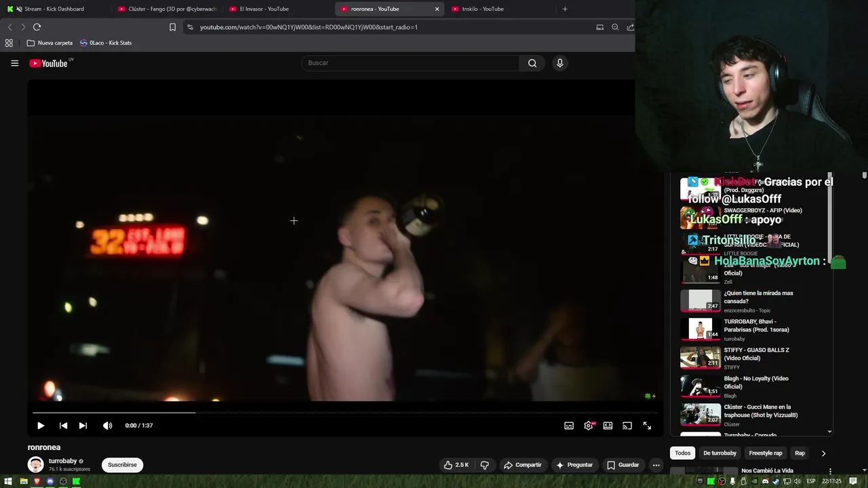Open the turrobaby channel name link

(x=62, y=461)
